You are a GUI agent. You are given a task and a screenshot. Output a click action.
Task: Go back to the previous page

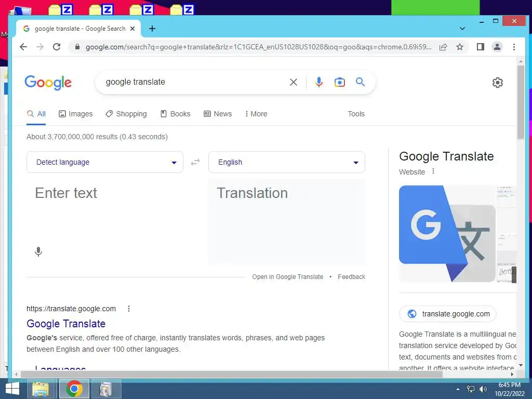pyautogui.click(x=23, y=47)
